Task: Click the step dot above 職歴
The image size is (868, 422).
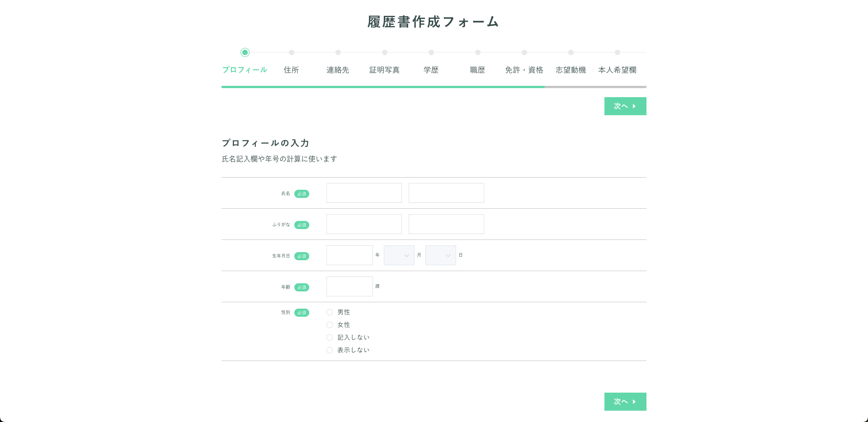Action: (x=478, y=52)
